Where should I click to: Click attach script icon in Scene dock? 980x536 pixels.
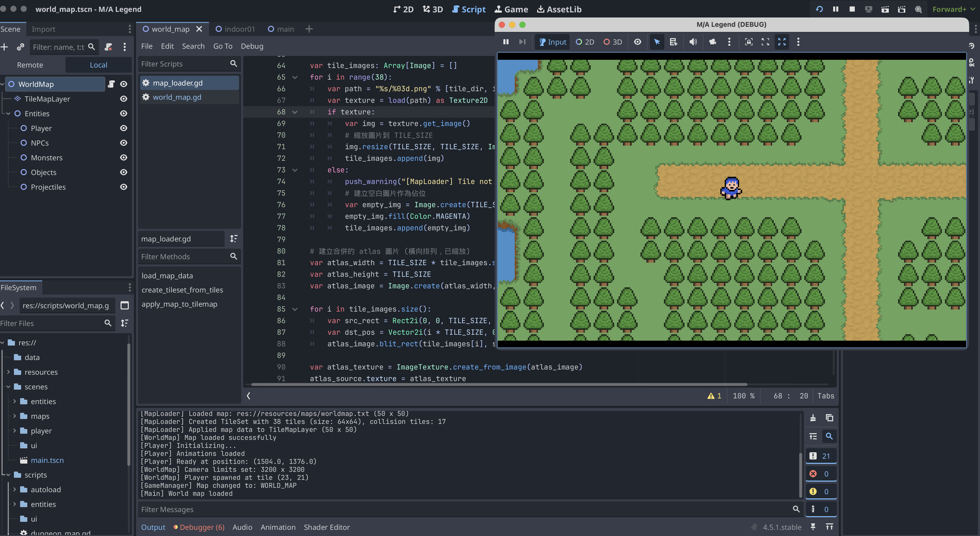(108, 47)
